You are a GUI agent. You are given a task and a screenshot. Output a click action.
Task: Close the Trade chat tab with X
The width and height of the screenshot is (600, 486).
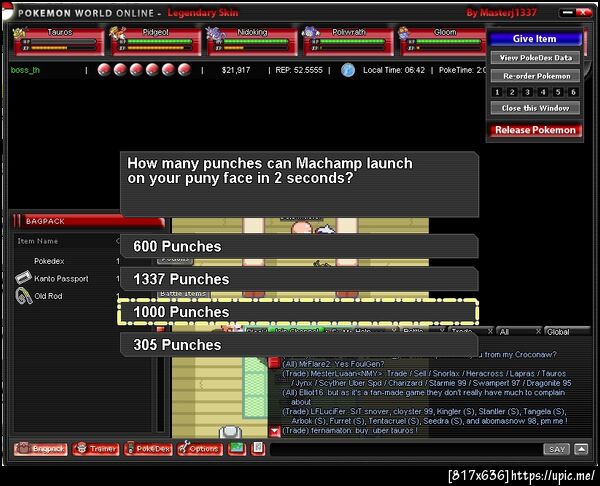[490, 331]
